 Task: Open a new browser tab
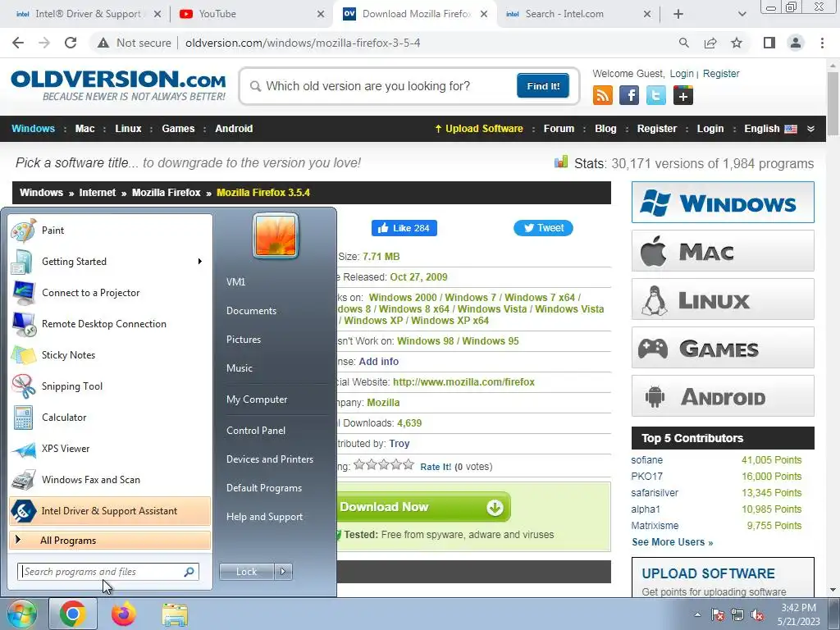678,14
